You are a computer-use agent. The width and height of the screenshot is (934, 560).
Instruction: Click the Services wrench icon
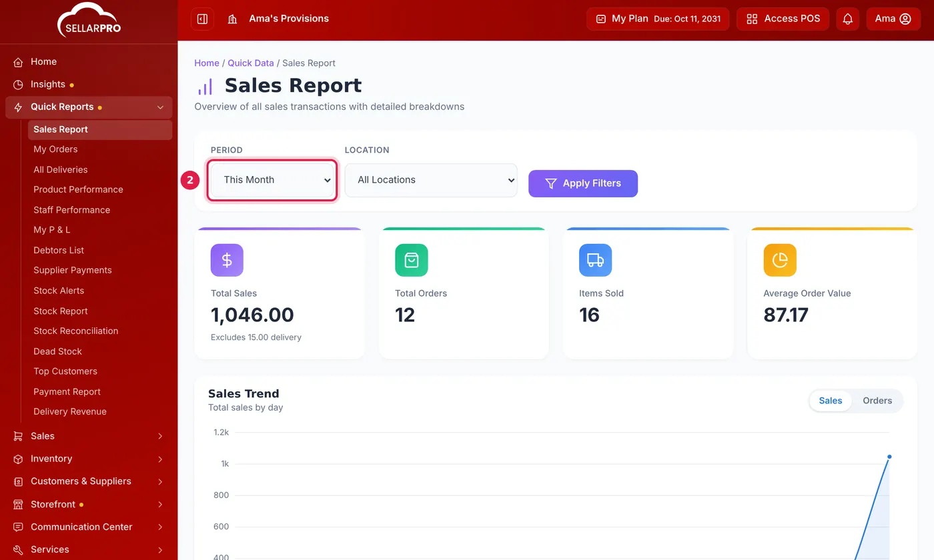point(18,550)
